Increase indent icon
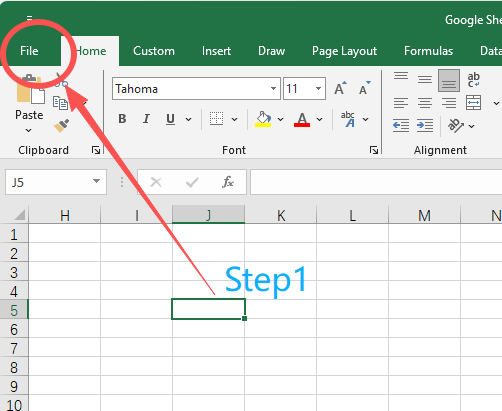Viewport: 502px width, 411px height. 425,126
